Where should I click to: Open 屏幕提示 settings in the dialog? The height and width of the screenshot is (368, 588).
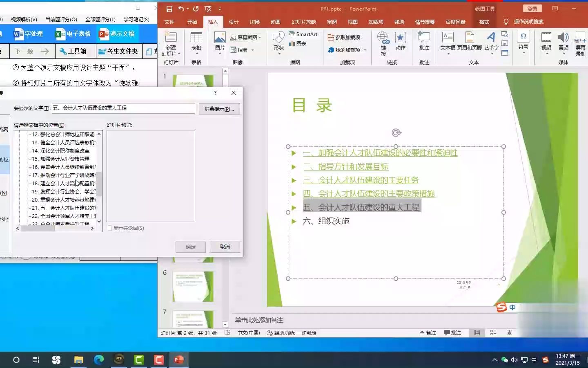(219, 109)
